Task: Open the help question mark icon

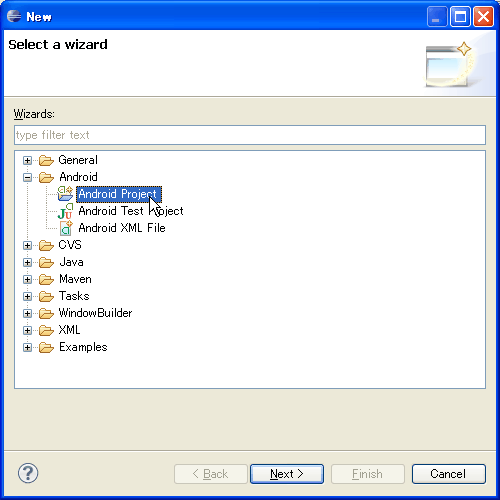Action: tap(28, 473)
